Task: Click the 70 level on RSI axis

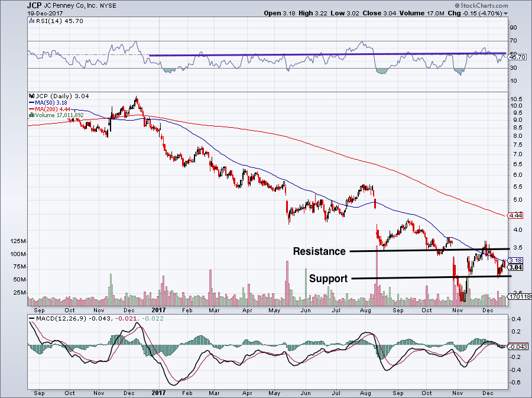Action: tap(513, 41)
